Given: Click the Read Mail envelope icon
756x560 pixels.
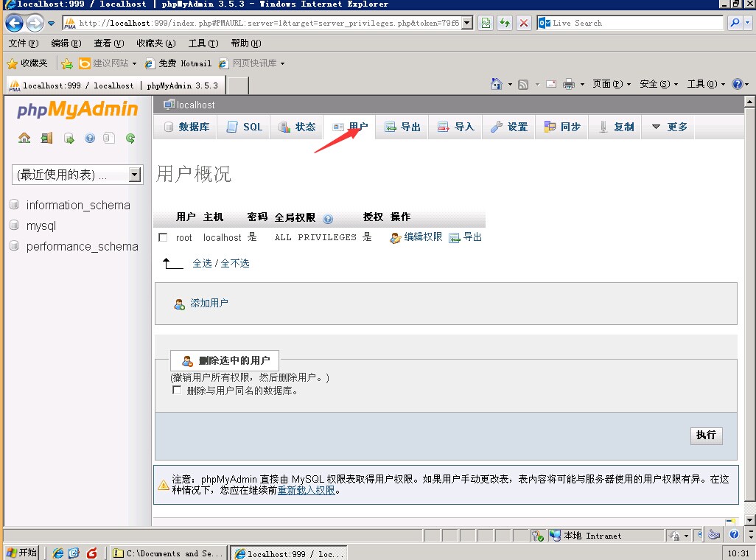Looking at the screenshot, I should 551,85.
